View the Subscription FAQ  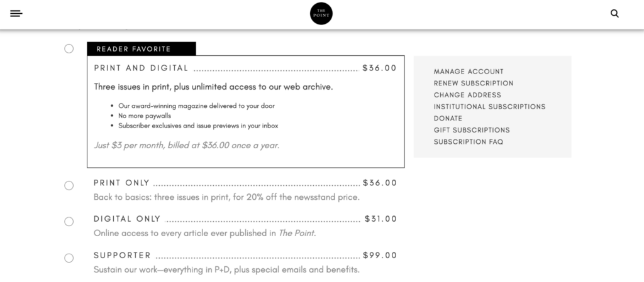tap(469, 142)
